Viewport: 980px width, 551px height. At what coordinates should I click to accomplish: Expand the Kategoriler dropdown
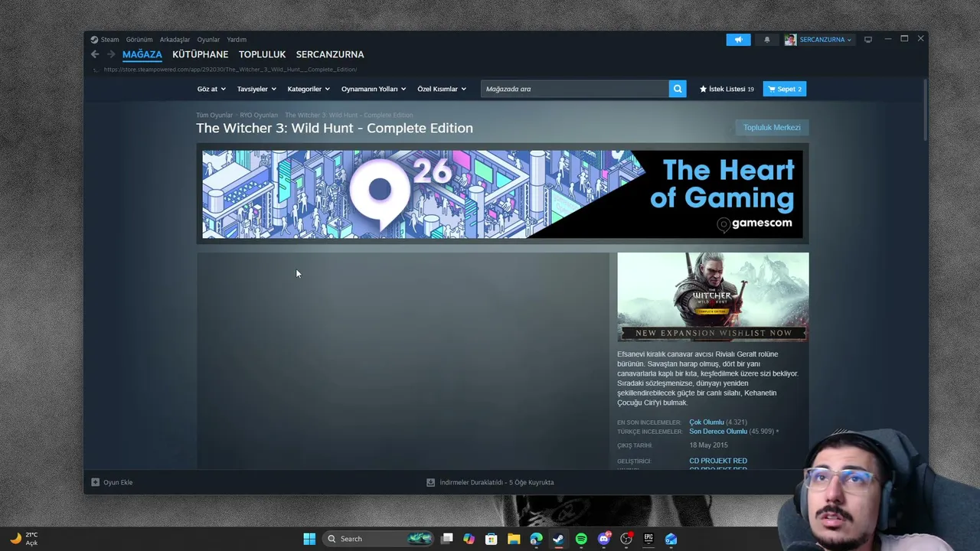[309, 89]
